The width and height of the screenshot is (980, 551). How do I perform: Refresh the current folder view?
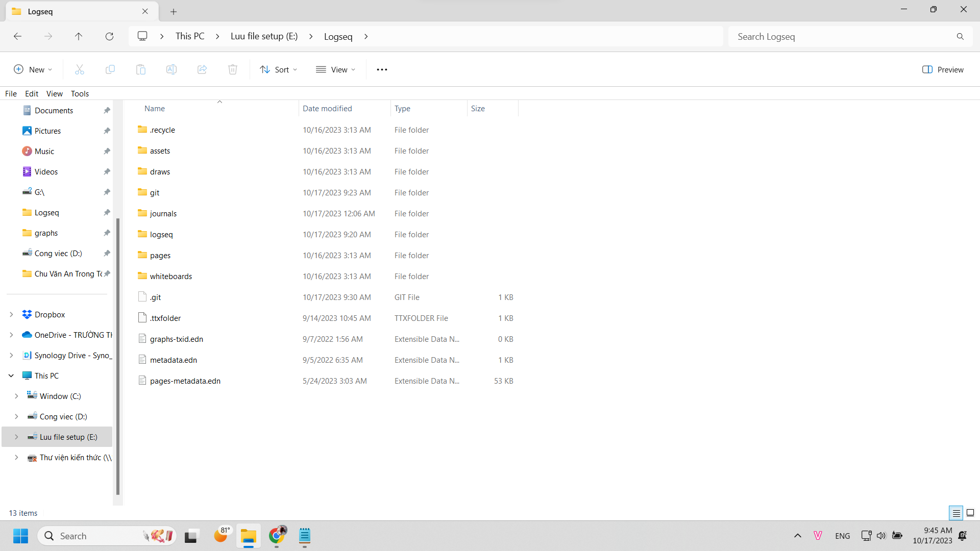click(109, 36)
